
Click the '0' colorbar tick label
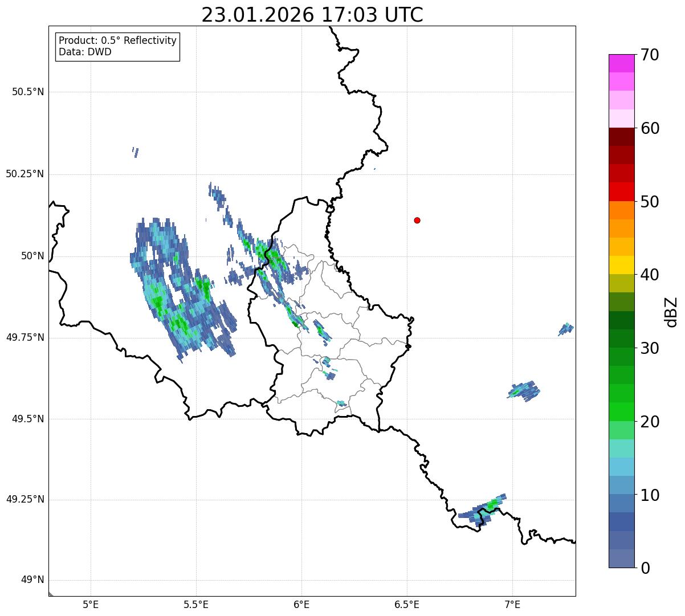(x=645, y=568)
